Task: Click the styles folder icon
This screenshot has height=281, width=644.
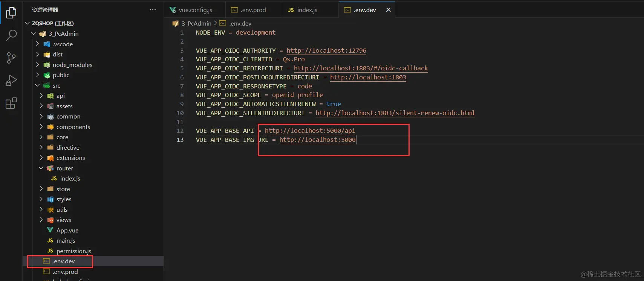Action: 50,199
